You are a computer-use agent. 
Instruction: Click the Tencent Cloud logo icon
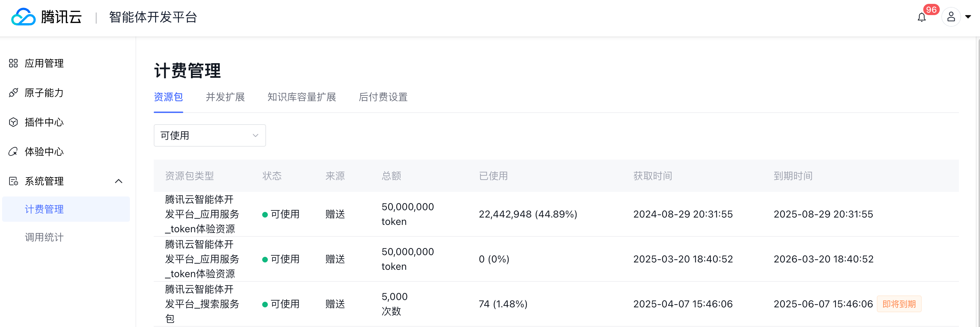point(23,17)
